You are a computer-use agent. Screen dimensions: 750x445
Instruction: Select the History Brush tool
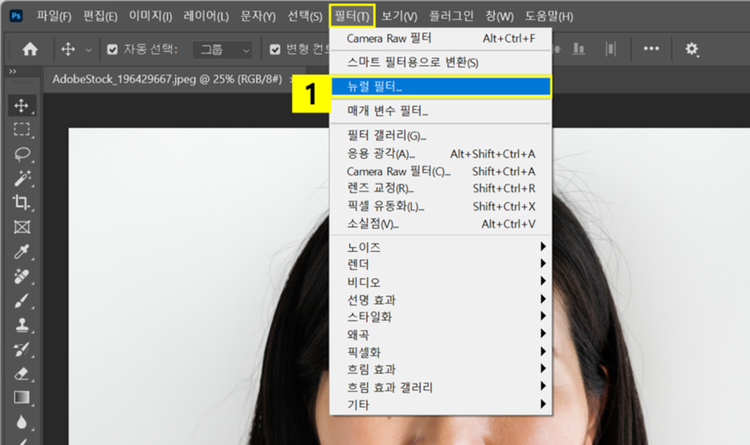(22, 350)
